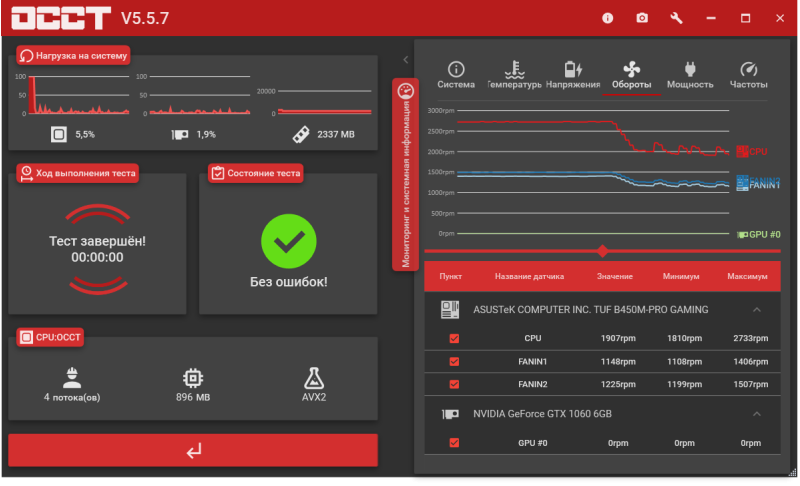Viewport: 800px width, 486px height.
Task: Disable the GPU #0 sensor checkbox
Action: point(455,443)
